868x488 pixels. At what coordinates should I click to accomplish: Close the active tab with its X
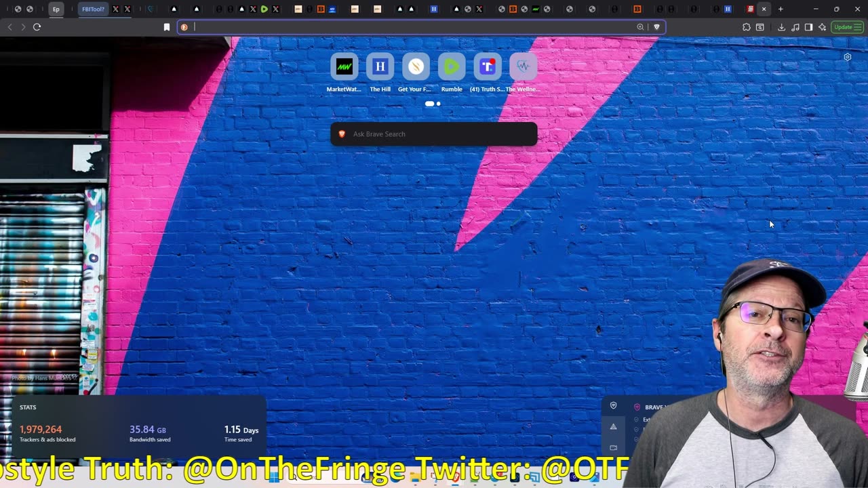click(764, 9)
